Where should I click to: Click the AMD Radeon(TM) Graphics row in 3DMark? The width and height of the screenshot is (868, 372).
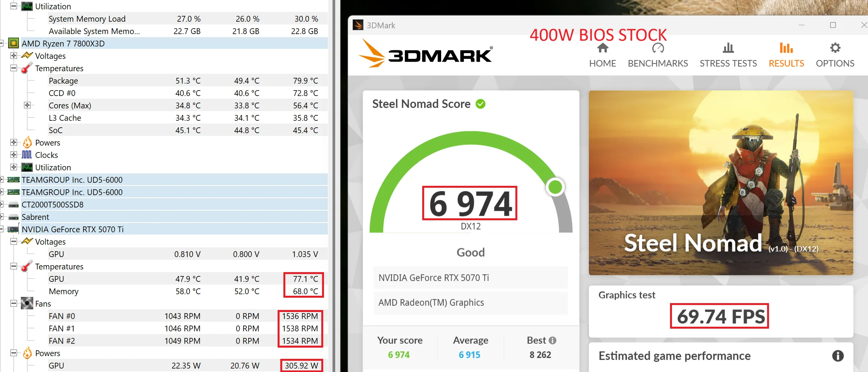click(471, 302)
